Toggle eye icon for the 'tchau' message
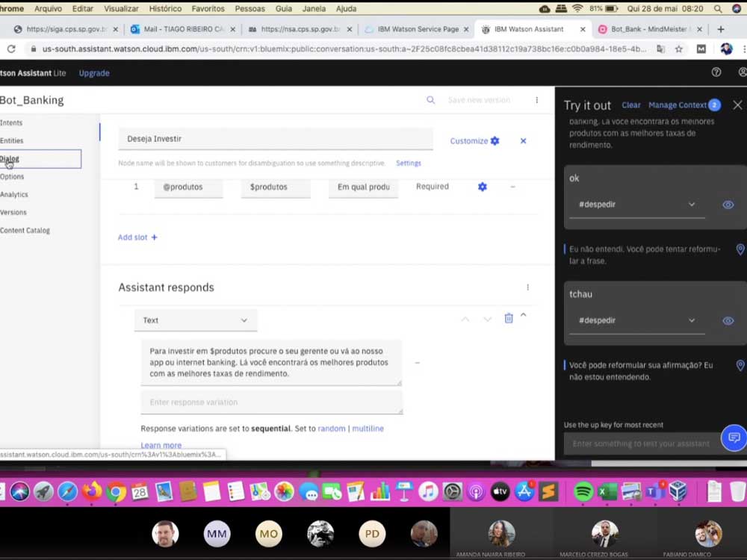This screenshot has width=747, height=560. pos(728,321)
